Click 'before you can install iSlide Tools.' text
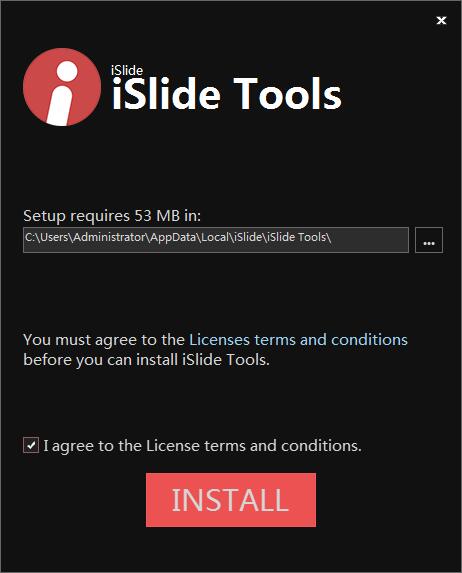The width and height of the screenshot is (462, 573). pos(146,360)
